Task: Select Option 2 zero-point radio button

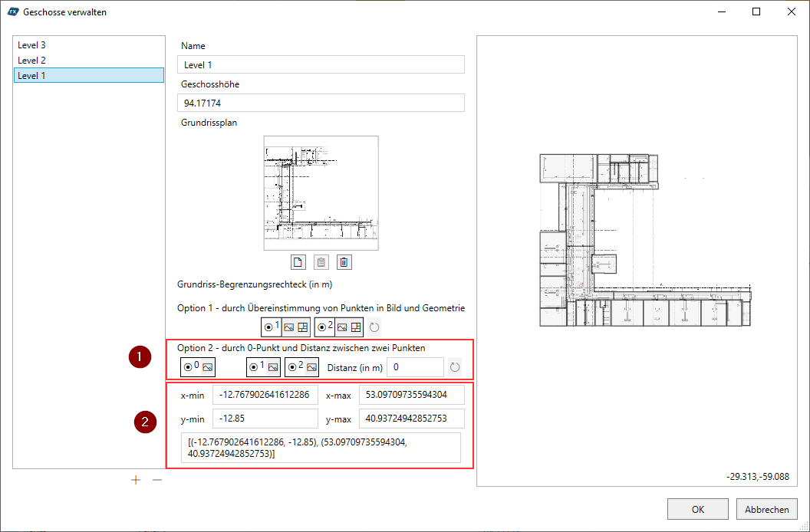Action: click(x=188, y=367)
